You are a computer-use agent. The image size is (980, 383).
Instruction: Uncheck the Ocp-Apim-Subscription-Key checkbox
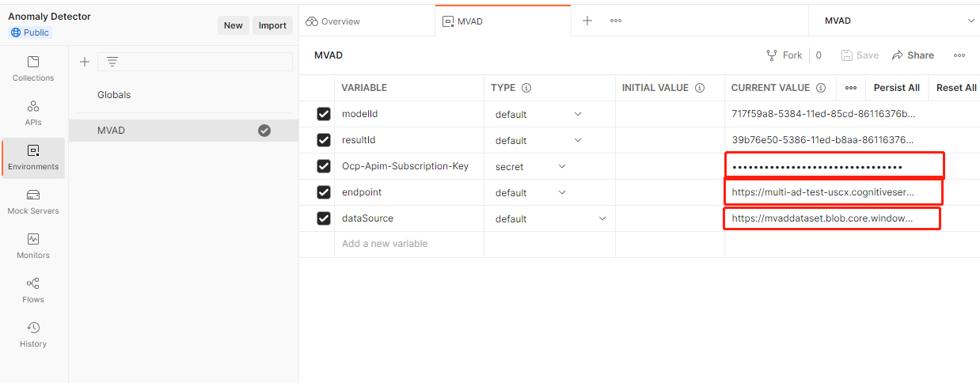point(324,166)
